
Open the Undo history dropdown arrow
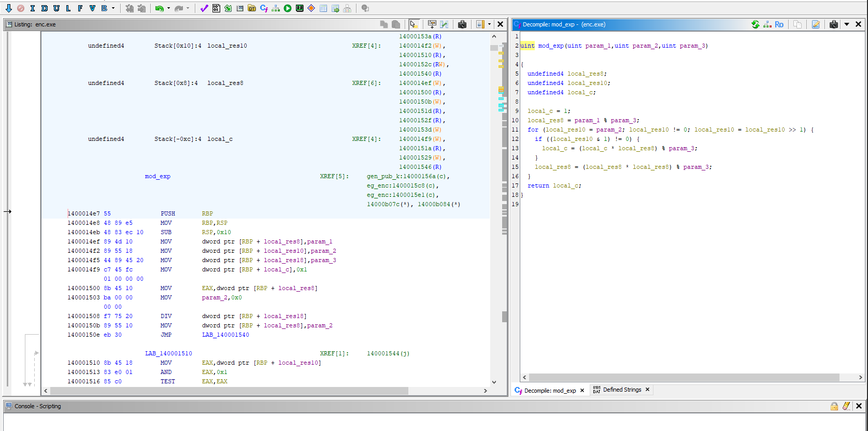coord(168,8)
